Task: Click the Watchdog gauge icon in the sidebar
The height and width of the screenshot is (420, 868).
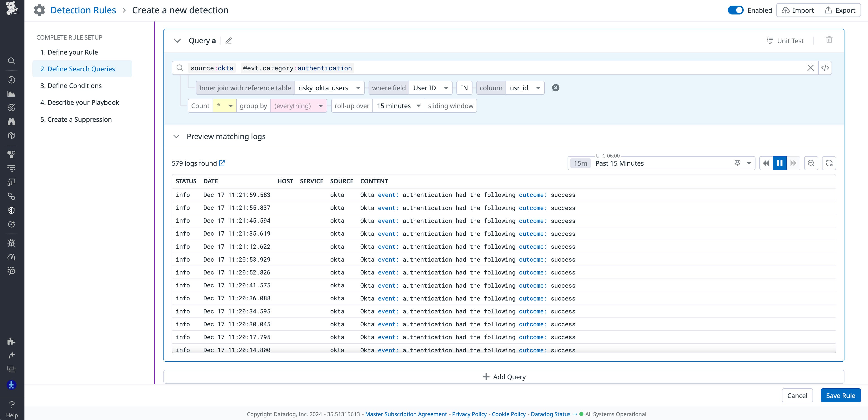Action: [12, 257]
